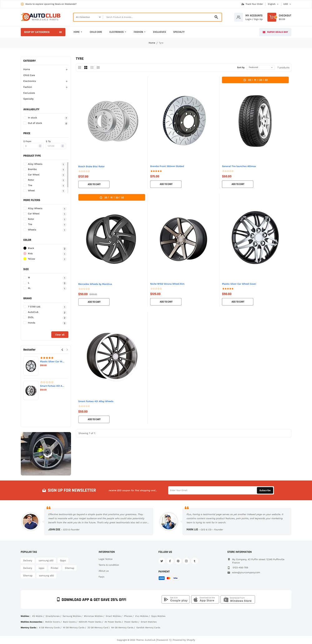Viewport: 312px width, 644px height.
Task: Check the In stock availability filter
Action: coord(25,118)
